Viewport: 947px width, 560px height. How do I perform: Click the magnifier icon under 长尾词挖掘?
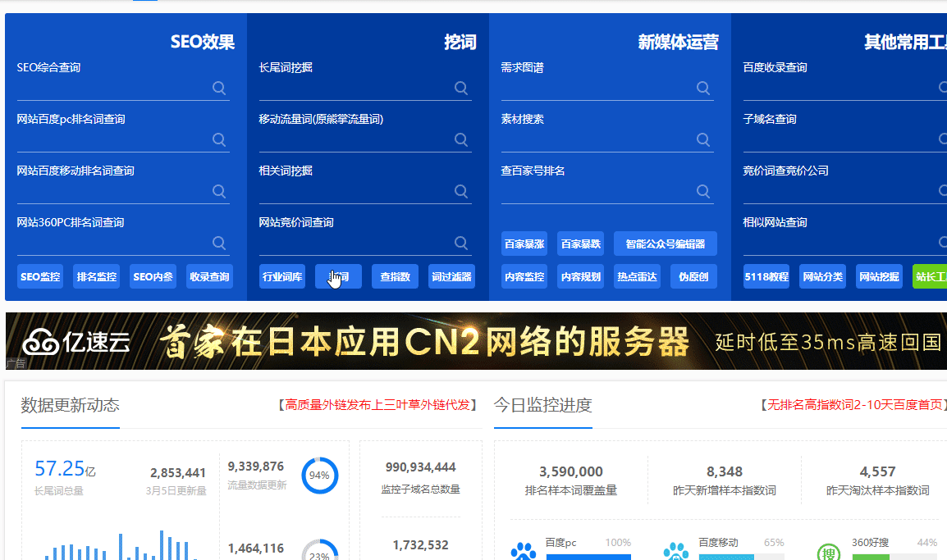(x=461, y=88)
